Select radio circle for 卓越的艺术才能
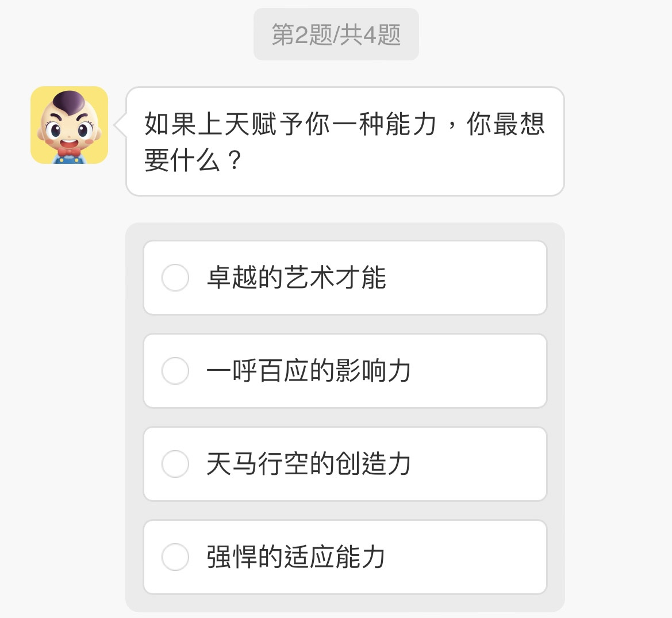Screen dimensions: 672x618 pyautogui.click(x=175, y=278)
